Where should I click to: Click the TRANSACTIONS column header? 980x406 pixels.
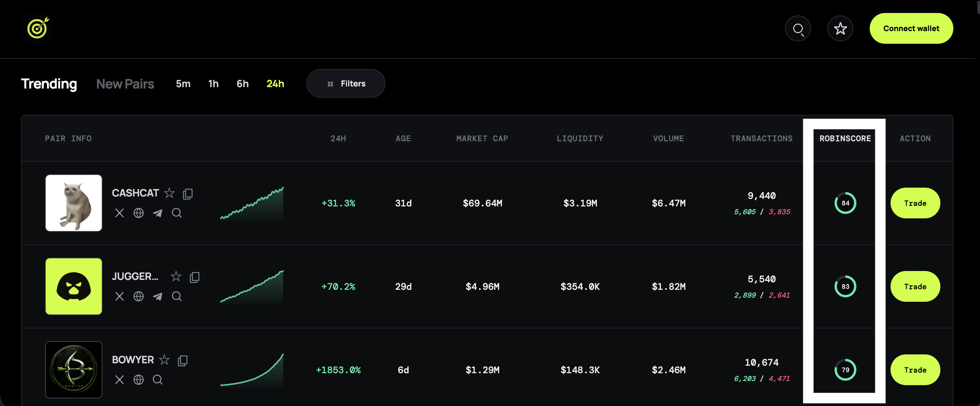(x=761, y=139)
